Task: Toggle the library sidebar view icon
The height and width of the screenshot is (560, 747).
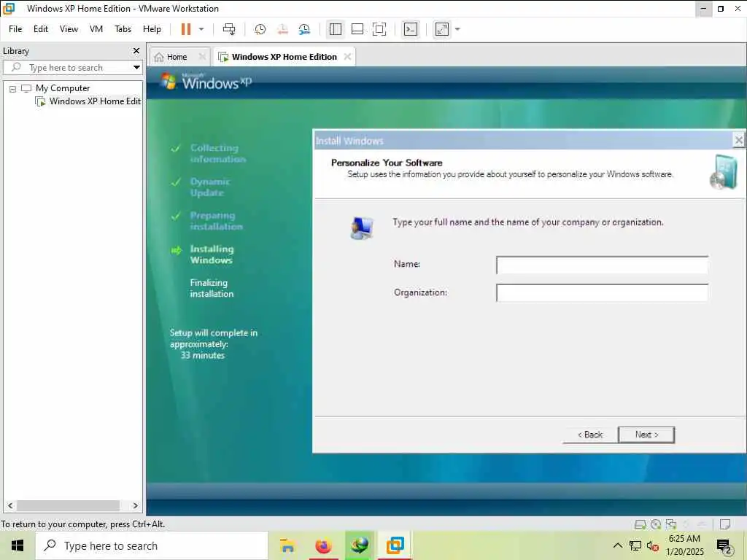Action: [336, 29]
